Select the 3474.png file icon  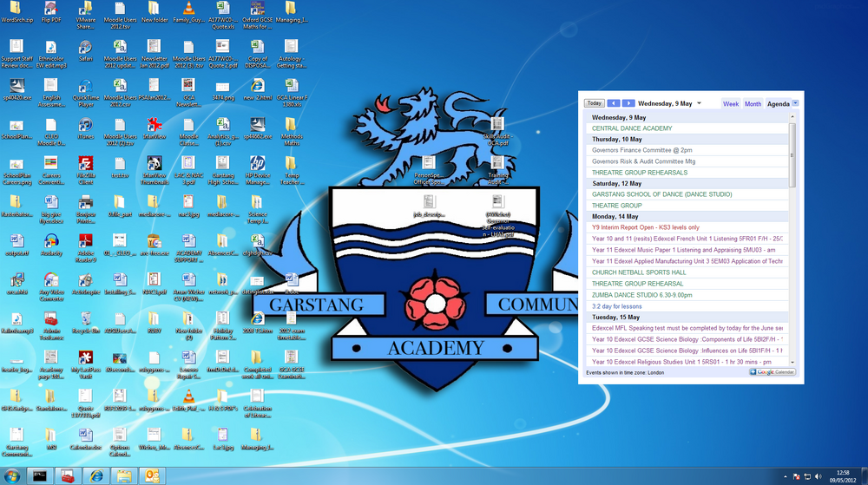click(222, 90)
